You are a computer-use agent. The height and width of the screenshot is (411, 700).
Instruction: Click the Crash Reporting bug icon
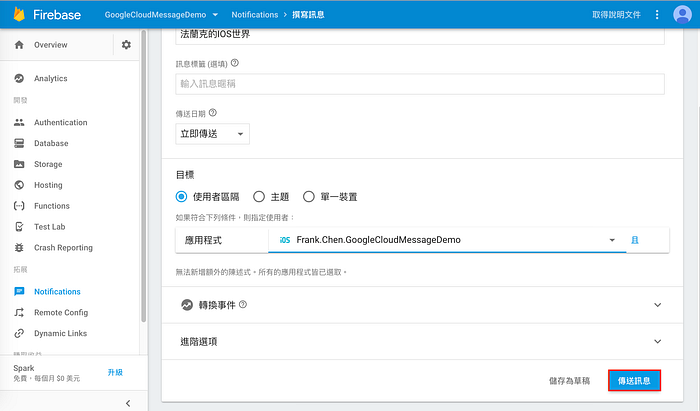click(x=19, y=247)
